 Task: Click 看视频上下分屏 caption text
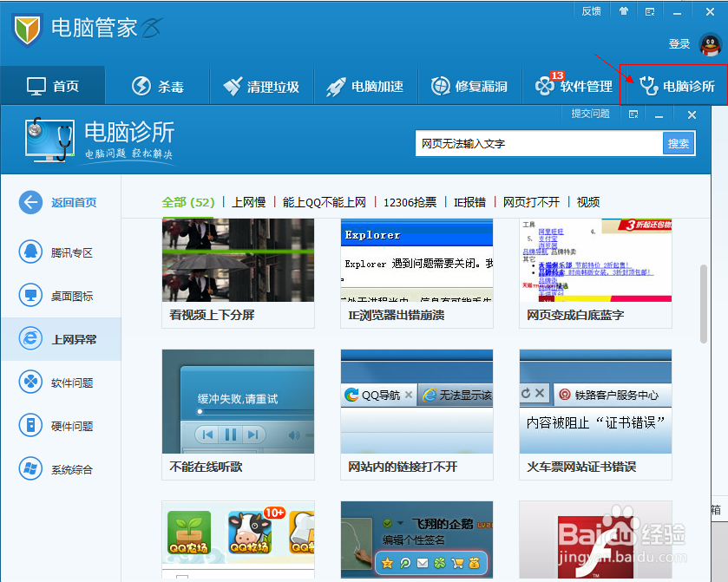pos(212,315)
